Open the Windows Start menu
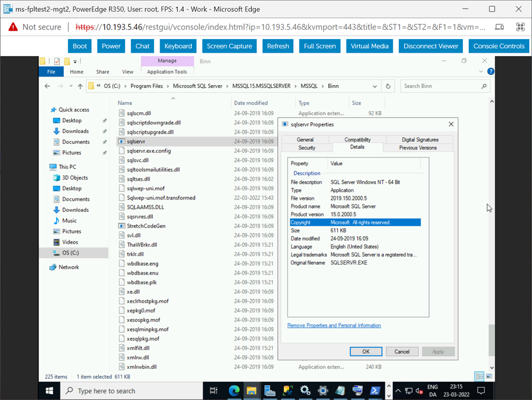Screen dimensions: 532x400 [49, 391]
